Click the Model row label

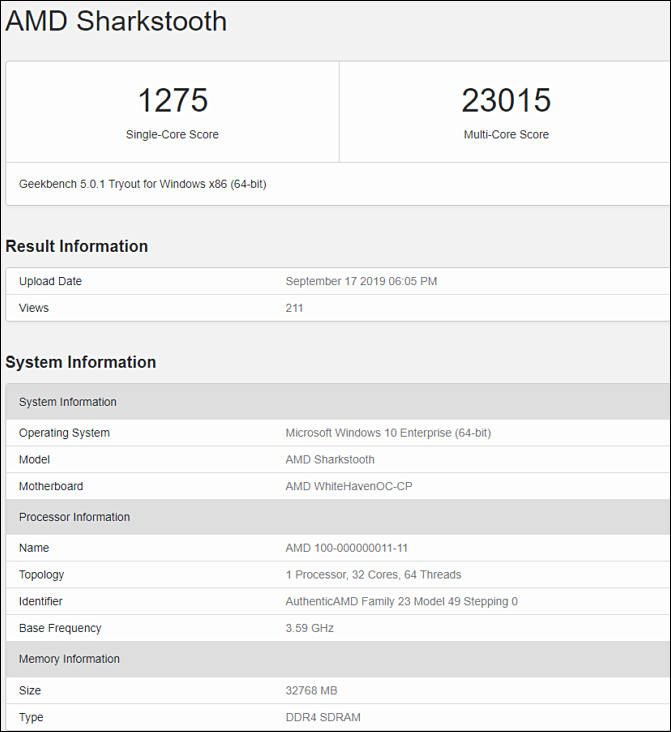click(34, 459)
